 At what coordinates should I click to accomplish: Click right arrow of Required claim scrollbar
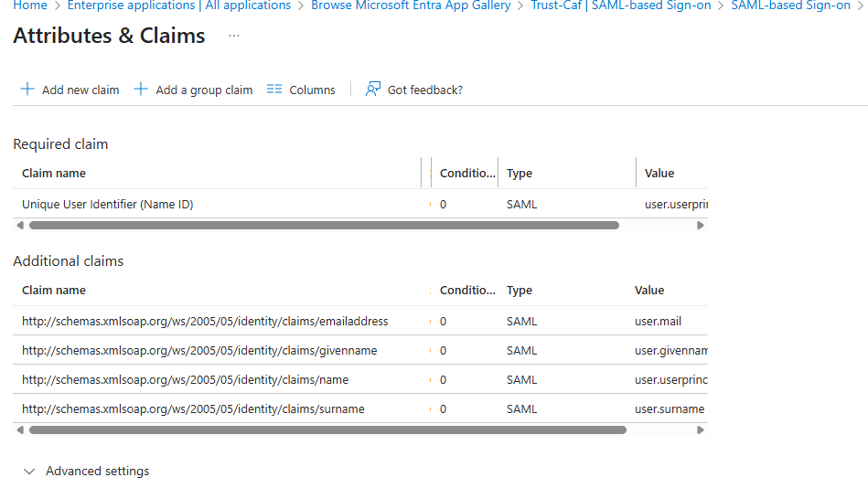[701, 225]
